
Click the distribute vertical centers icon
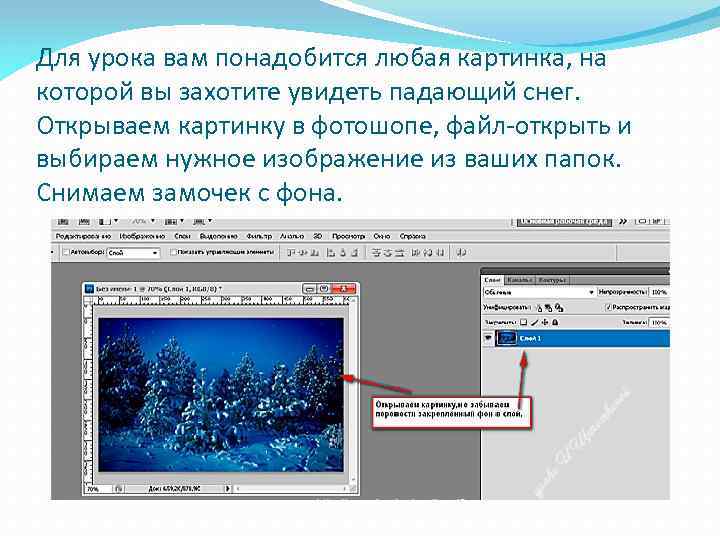pos(388,253)
